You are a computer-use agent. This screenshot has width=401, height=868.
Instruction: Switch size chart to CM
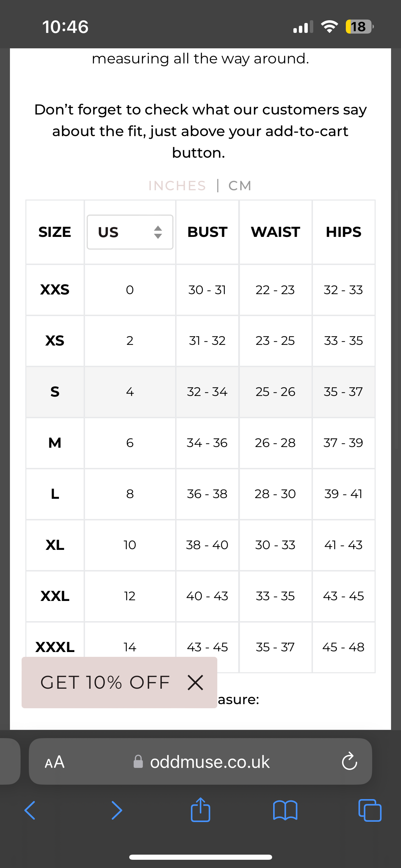(x=240, y=186)
